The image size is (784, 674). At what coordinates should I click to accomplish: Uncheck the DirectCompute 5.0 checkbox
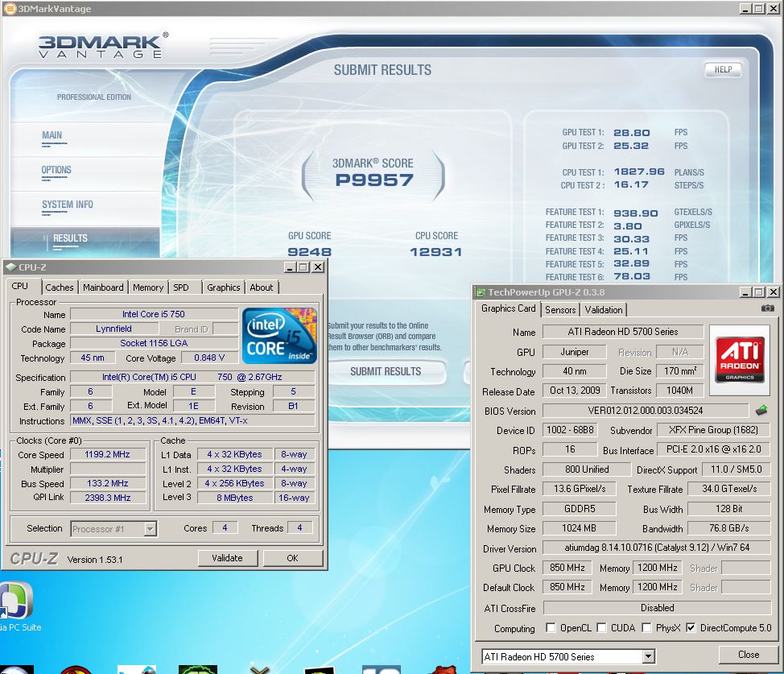[691, 627]
